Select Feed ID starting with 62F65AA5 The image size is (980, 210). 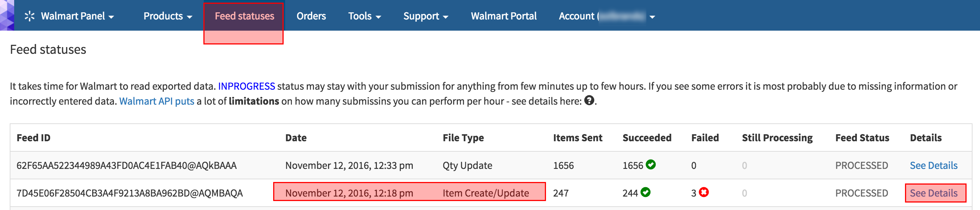click(x=127, y=166)
